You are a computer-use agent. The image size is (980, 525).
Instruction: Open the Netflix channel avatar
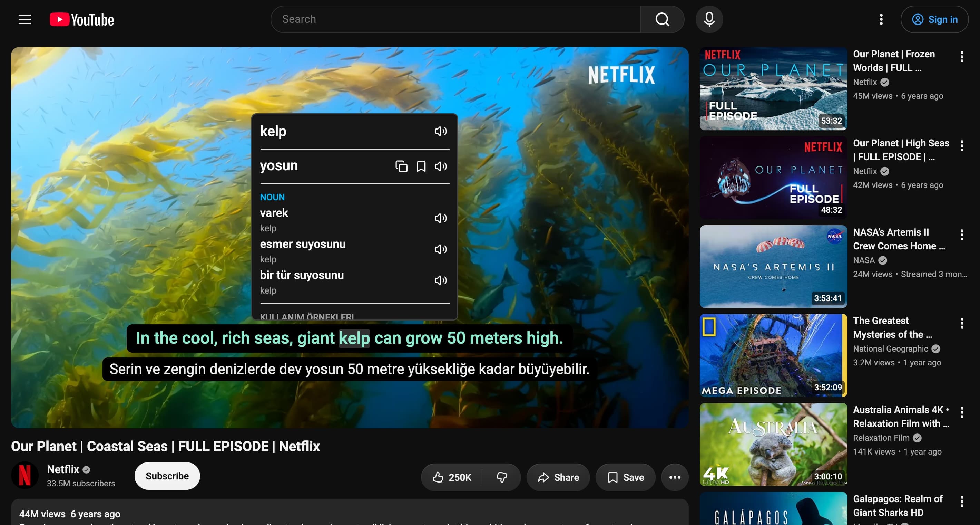pos(25,475)
